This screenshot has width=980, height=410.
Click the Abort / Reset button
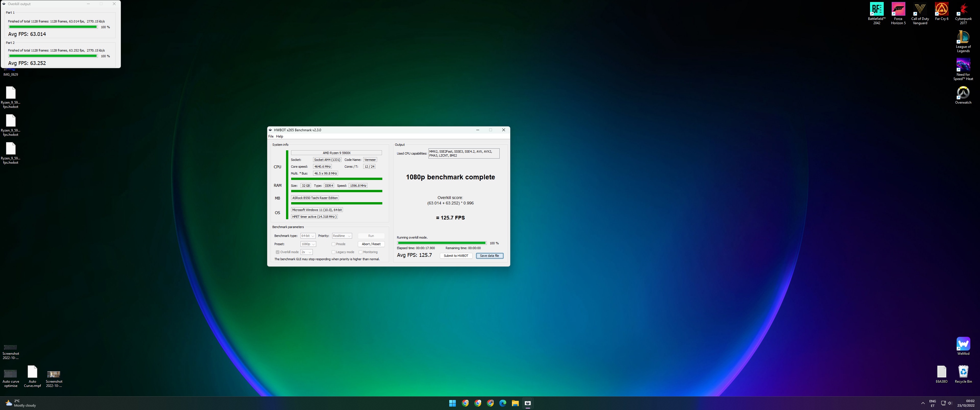click(371, 244)
